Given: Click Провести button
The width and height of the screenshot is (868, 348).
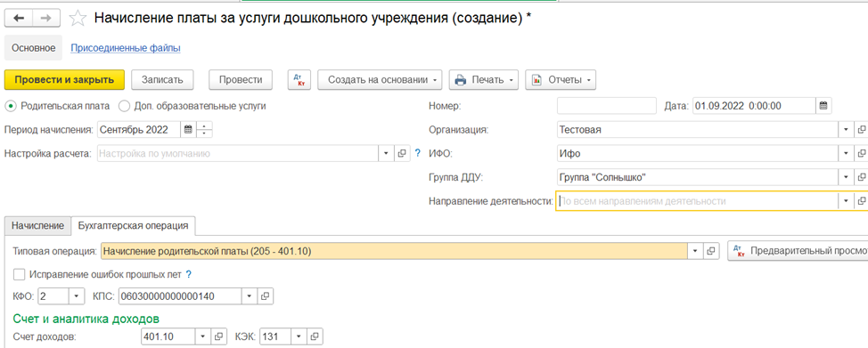Looking at the screenshot, I should click(241, 80).
